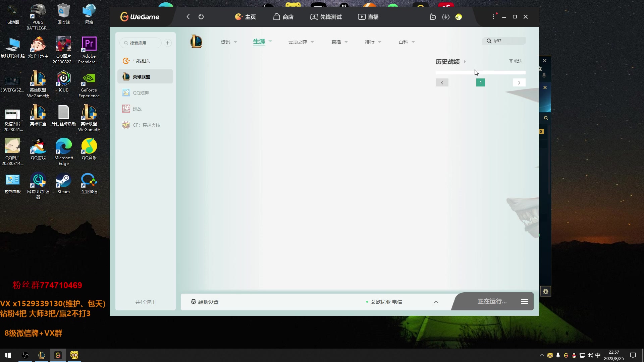The image size is (644, 362).
Task: Go to previous page of match history
Action: [x=442, y=82]
